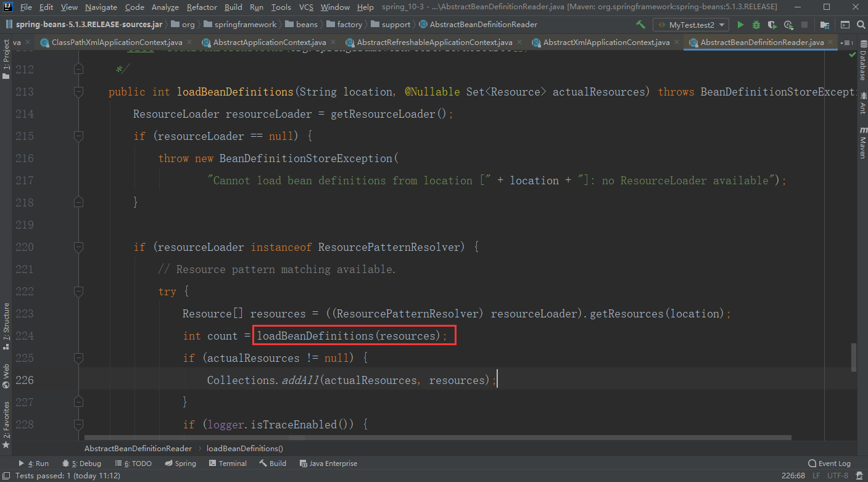The height and width of the screenshot is (482, 868).
Task: Open the Navigate menu
Action: tap(101, 7)
